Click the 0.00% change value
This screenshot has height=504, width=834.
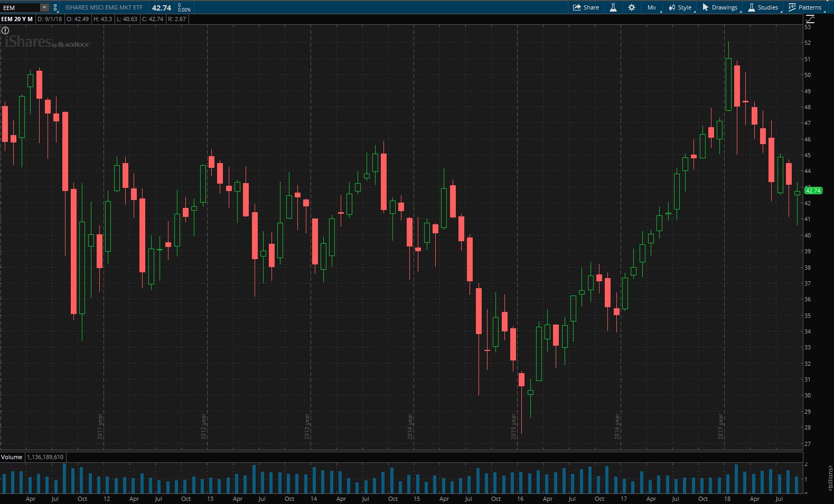tap(184, 9)
